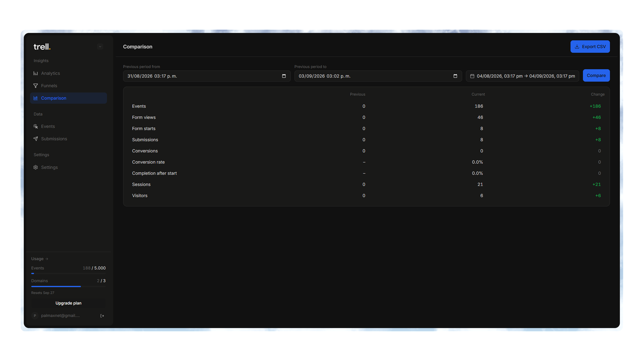
Task: Click the Submissions row label in table
Action: (x=145, y=140)
